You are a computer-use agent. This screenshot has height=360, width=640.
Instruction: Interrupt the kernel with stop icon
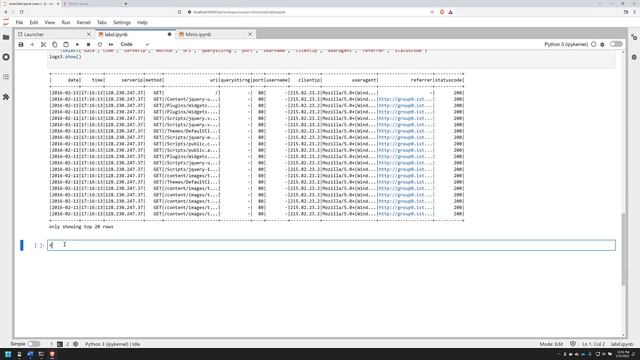[x=88, y=44]
